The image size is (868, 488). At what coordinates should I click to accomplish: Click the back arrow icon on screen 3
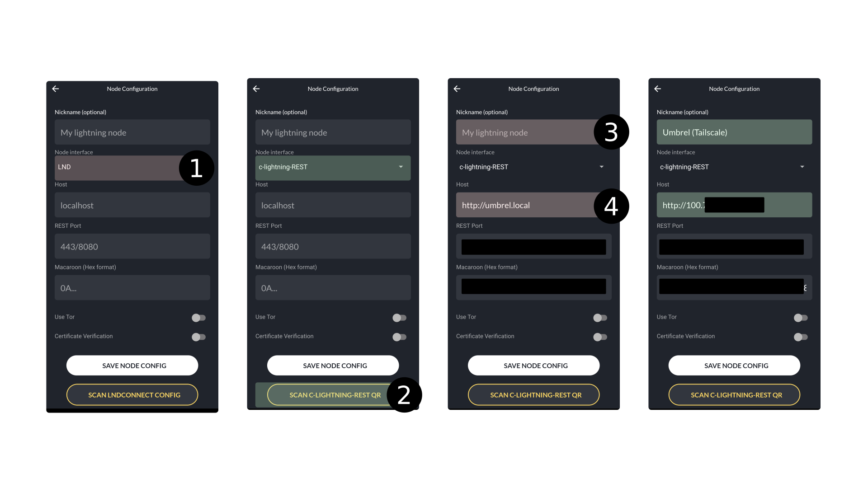coord(457,88)
